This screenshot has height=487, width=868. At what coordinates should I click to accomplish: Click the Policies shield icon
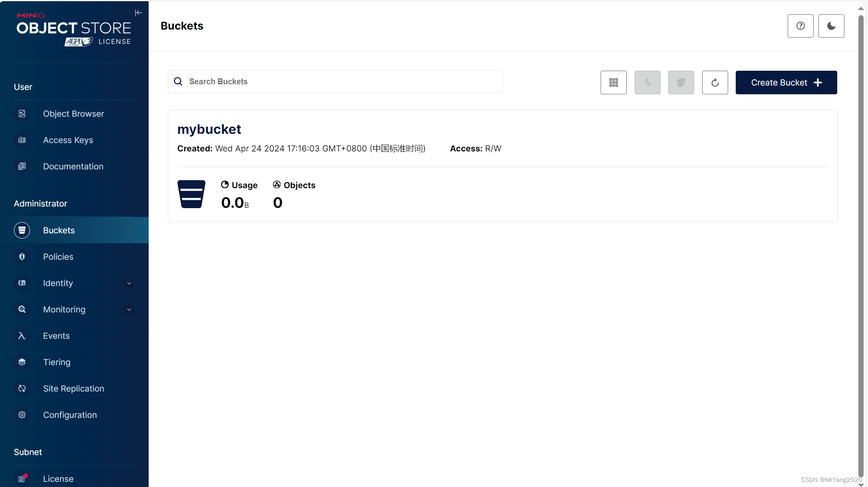[22, 257]
